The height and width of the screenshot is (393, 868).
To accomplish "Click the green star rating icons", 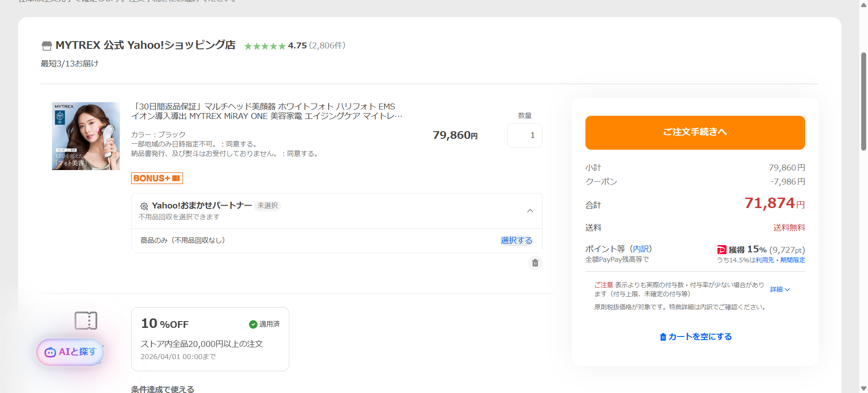I will 265,46.
